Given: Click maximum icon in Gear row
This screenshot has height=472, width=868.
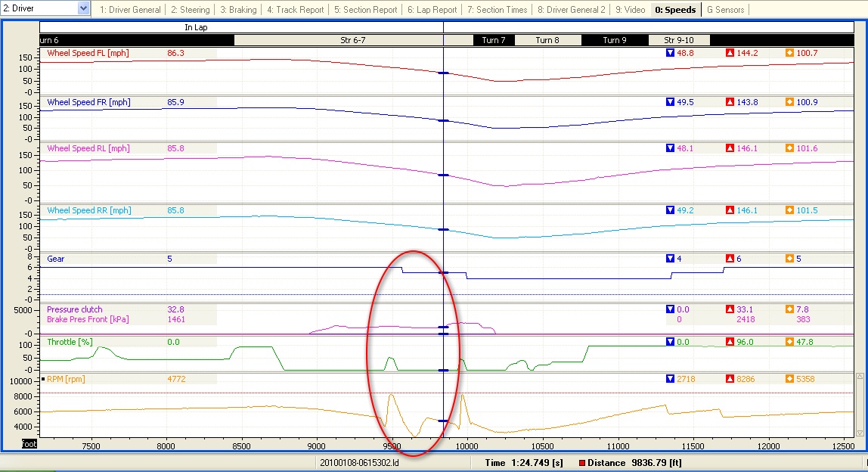Looking at the screenshot, I should click(730, 259).
